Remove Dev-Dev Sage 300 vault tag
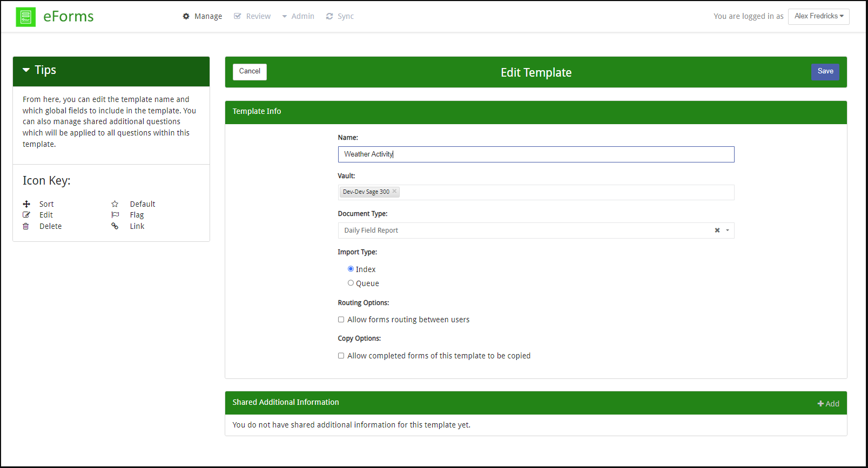Image resolution: width=868 pixels, height=468 pixels. pyautogui.click(x=394, y=191)
